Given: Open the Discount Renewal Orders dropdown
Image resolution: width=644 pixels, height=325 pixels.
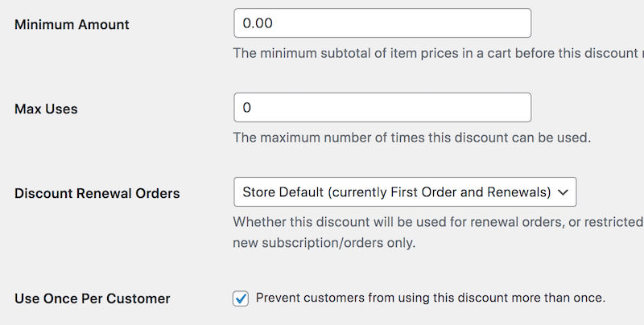Looking at the screenshot, I should [x=404, y=192].
